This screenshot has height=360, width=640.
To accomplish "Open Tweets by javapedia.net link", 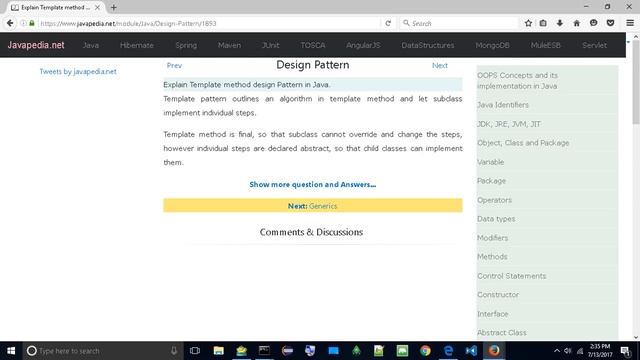I will (78, 71).
